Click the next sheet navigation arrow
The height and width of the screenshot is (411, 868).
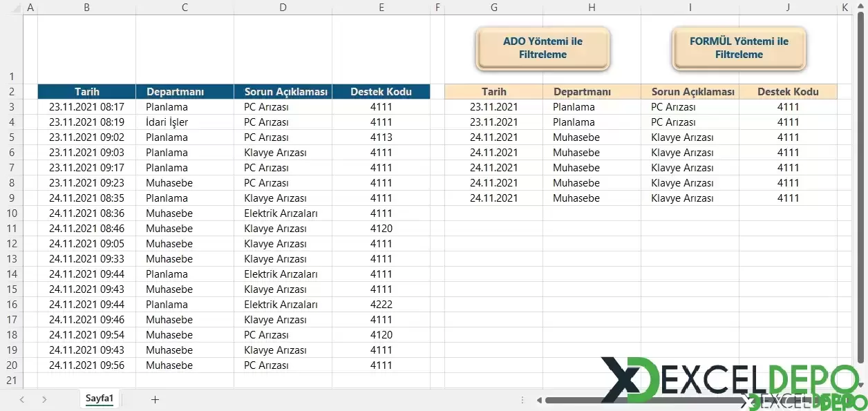(44, 399)
